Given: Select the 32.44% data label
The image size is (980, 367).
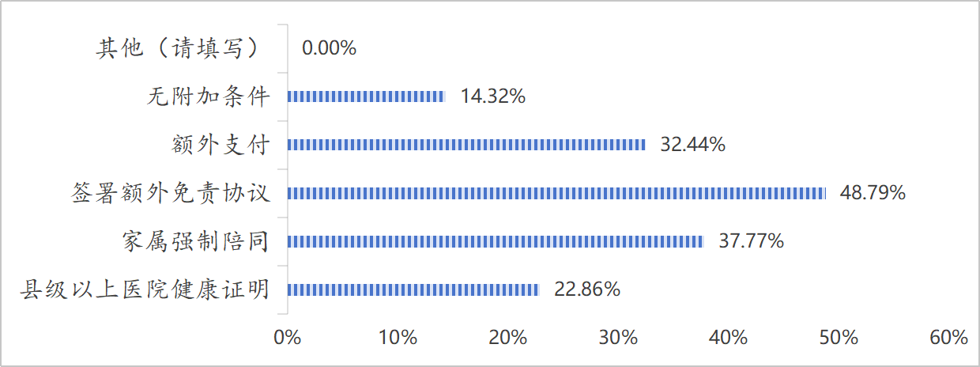Looking at the screenshot, I should point(692,145).
